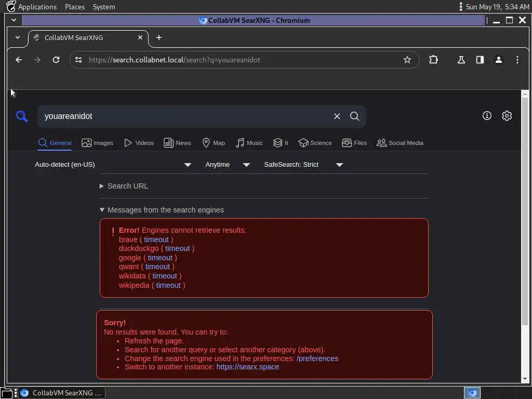View site information icon in address bar
Image resolution: width=532 pixels, height=399 pixels.
78,60
